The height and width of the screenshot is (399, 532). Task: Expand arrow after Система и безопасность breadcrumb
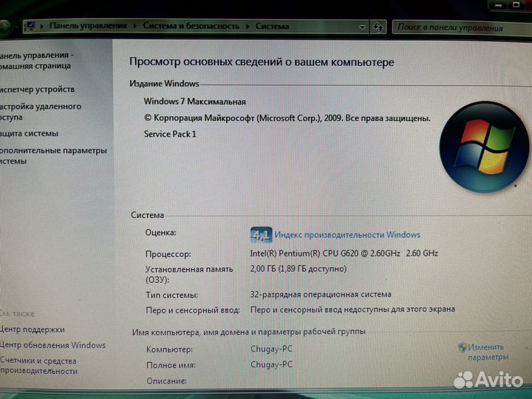(x=248, y=26)
